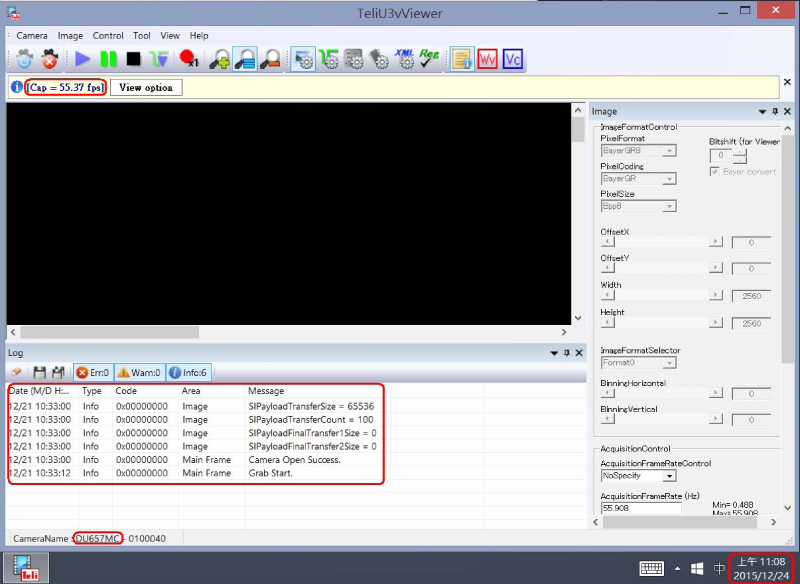Toggle the Err:0 log filter
The height and width of the screenshot is (584, 800).
[x=93, y=372]
